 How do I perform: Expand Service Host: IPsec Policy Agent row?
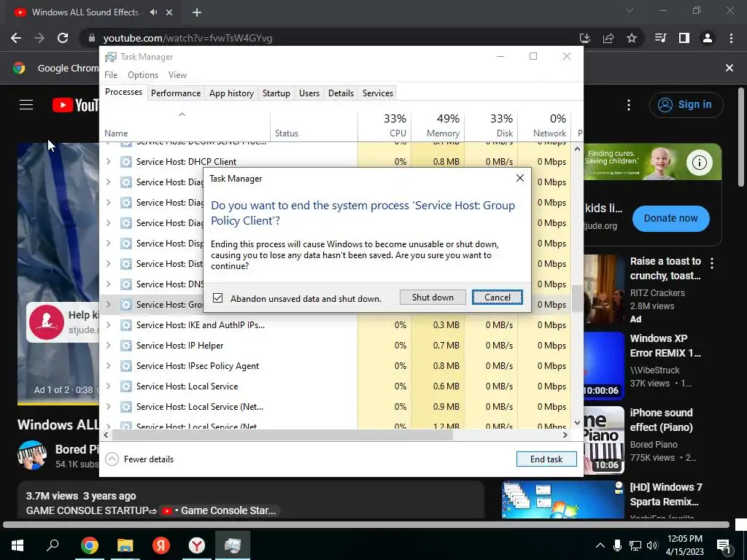[109, 366]
